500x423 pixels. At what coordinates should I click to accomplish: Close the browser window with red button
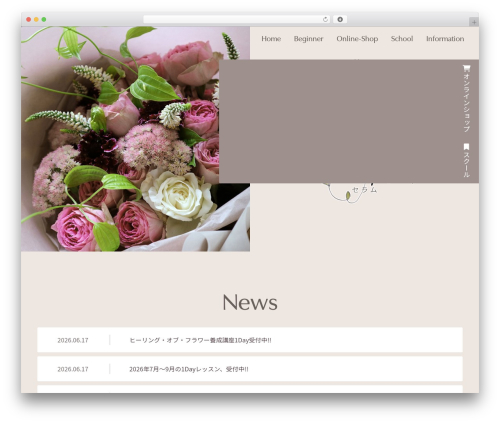(x=29, y=19)
